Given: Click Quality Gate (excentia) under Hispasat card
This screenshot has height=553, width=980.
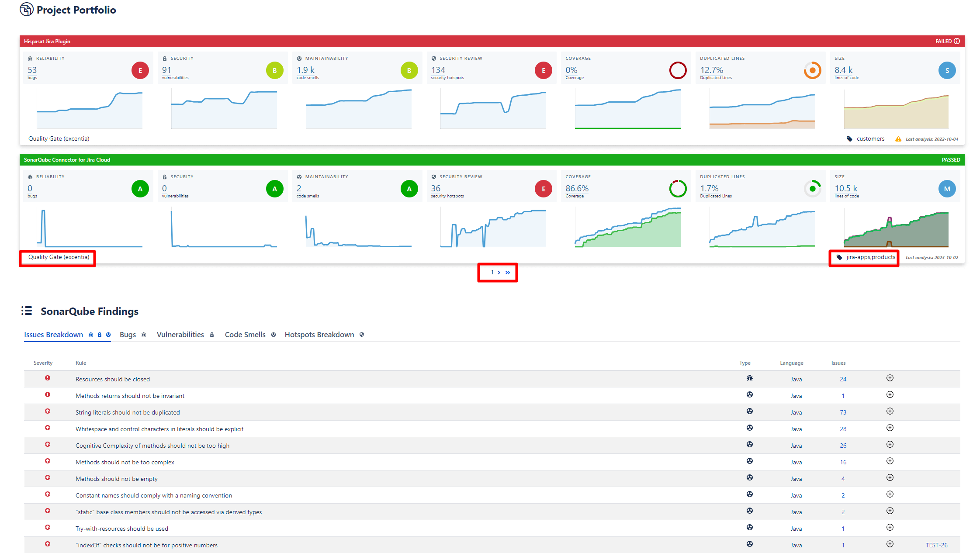Looking at the screenshot, I should pos(59,139).
